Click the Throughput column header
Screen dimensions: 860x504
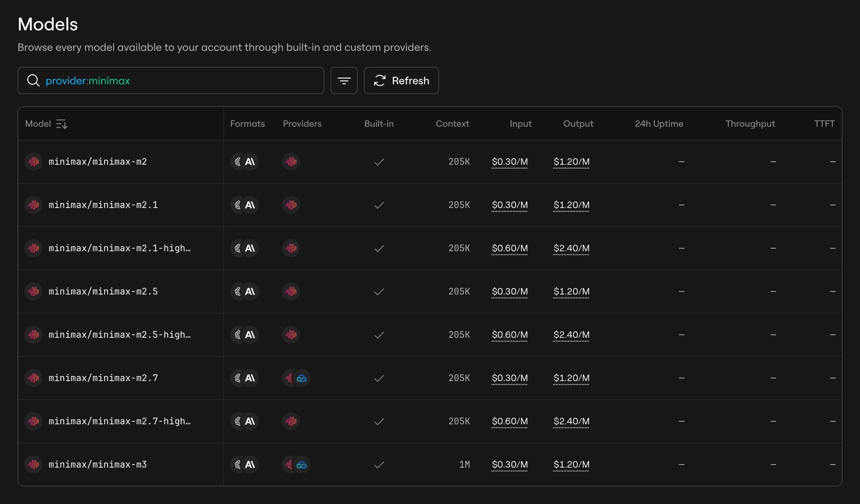(750, 124)
